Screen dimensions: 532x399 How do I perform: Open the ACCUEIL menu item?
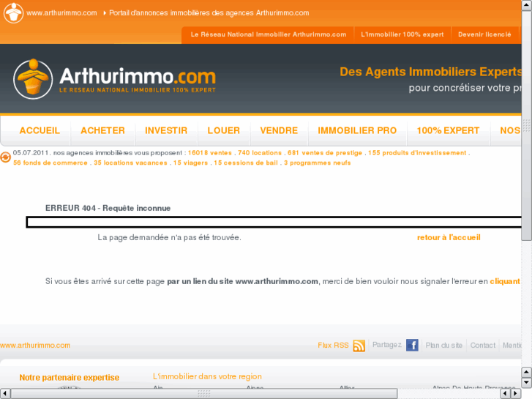(40, 131)
